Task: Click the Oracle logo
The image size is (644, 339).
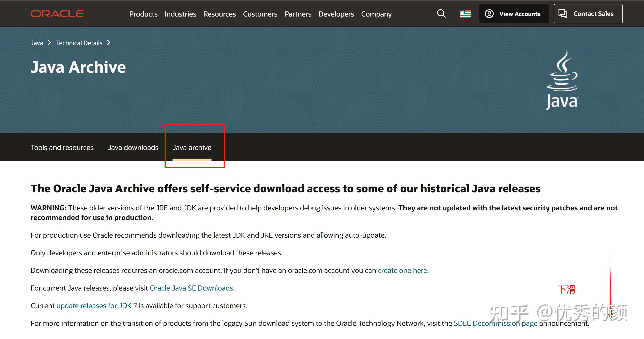Action: (57, 14)
